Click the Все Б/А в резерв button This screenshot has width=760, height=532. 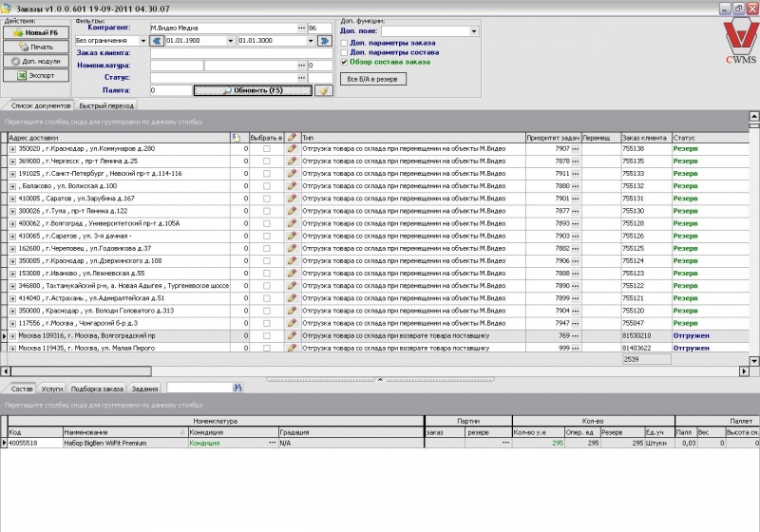coord(372,79)
